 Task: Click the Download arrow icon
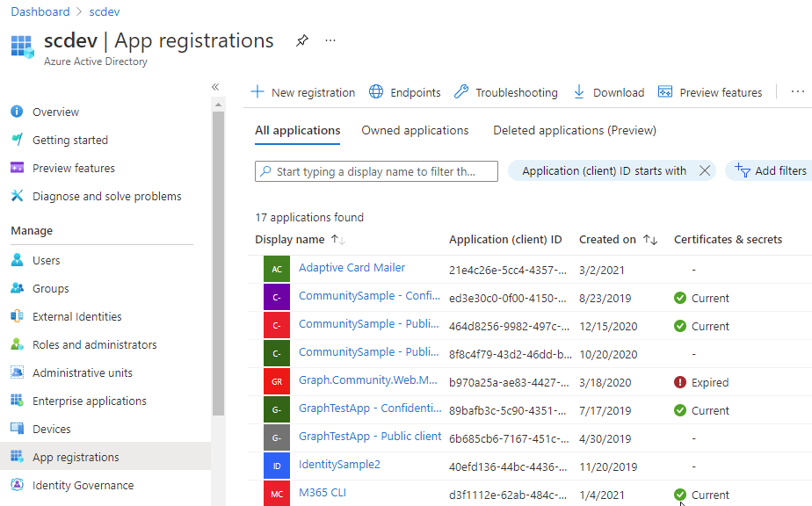(x=579, y=92)
